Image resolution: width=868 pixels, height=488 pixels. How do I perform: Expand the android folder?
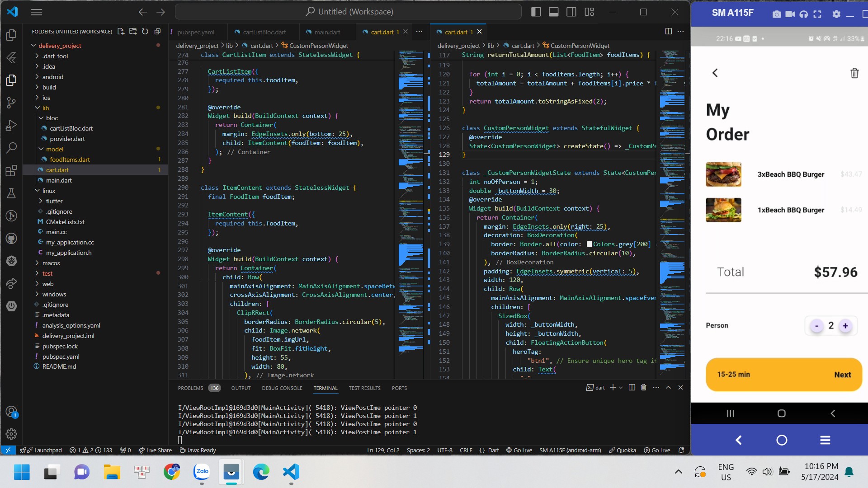pyautogui.click(x=52, y=77)
